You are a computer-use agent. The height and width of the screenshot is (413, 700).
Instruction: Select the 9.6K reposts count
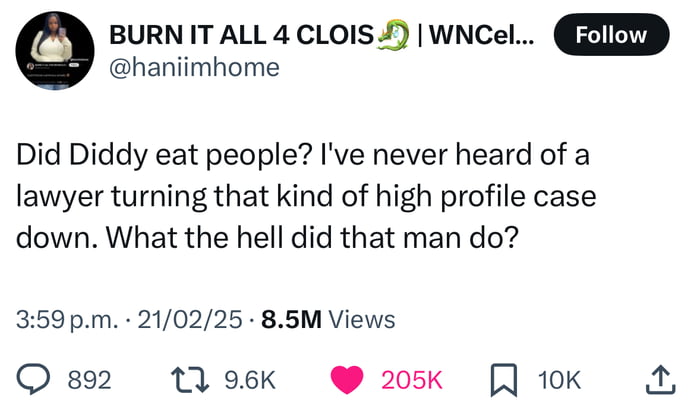point(250,379)
